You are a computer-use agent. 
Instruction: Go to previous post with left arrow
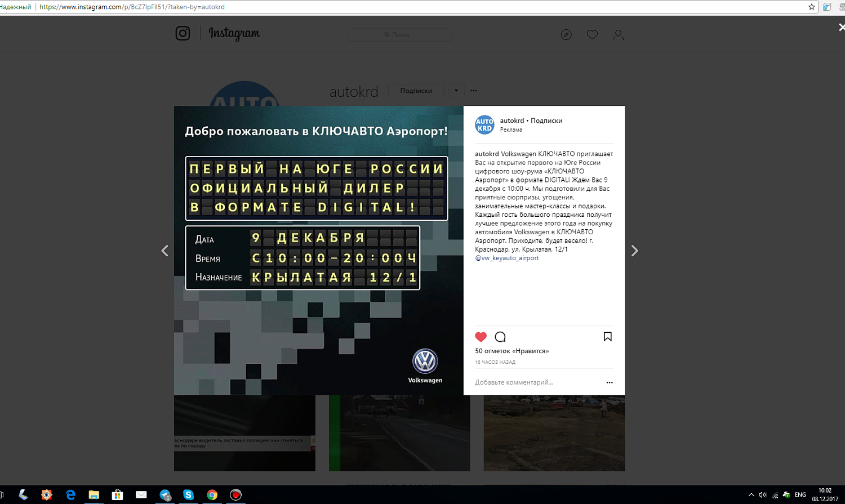click(164, 251)
